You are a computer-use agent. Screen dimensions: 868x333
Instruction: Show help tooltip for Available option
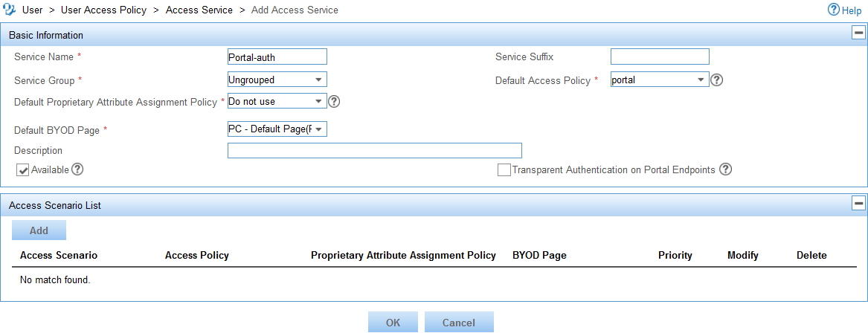(78, 169)
